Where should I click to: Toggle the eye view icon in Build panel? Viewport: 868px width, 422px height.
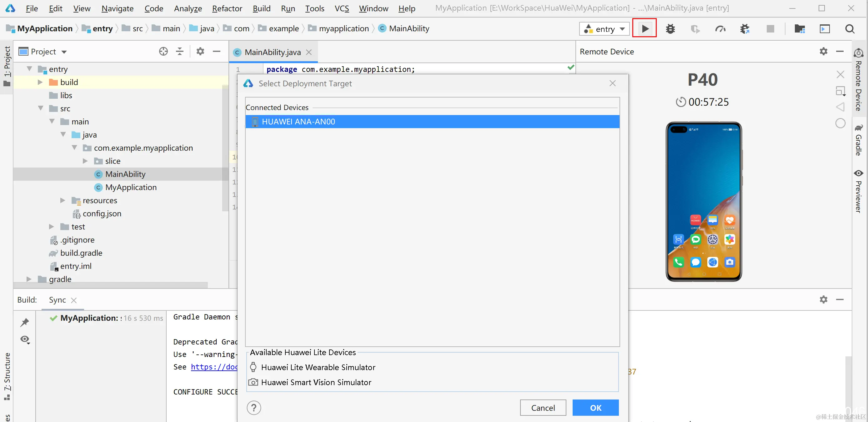[25, 339]
